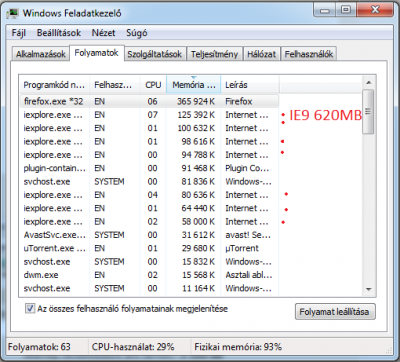Select the iexplore.exe row using 80 636 K
The image size is (400, 362).
pos(149,195)
